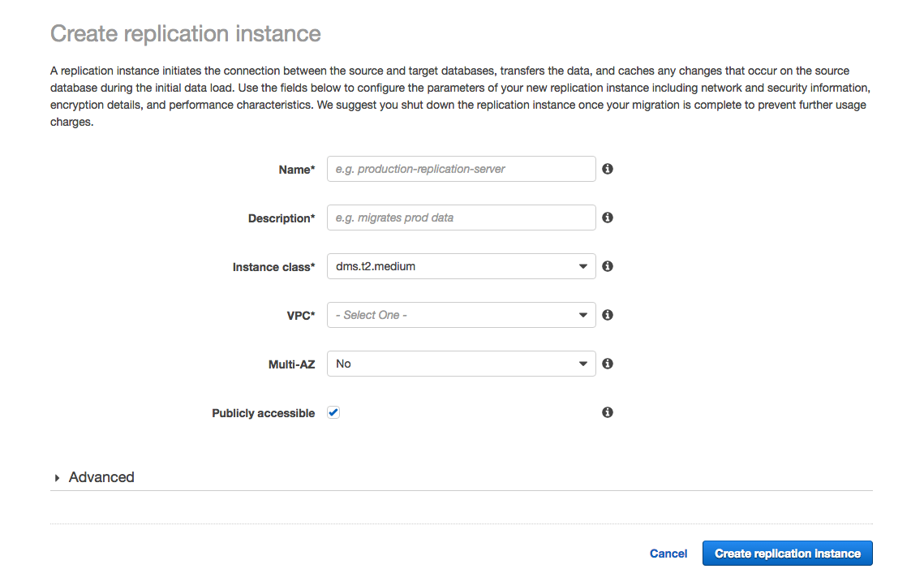The image size is (924, 586).
Task: Click the info icon beside Description field
Action: (x=607, y=218)
